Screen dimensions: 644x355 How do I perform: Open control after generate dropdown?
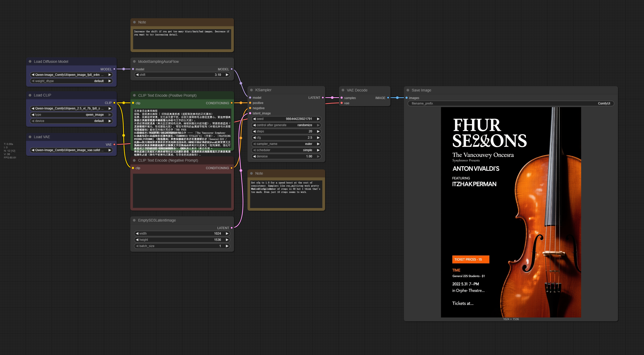coord(286,125)
